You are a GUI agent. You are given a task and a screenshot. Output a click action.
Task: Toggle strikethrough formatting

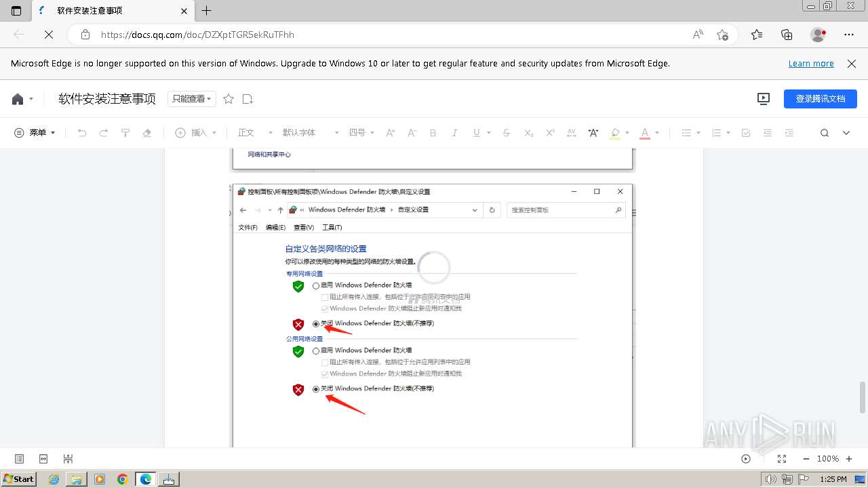(x=507, y=133)
